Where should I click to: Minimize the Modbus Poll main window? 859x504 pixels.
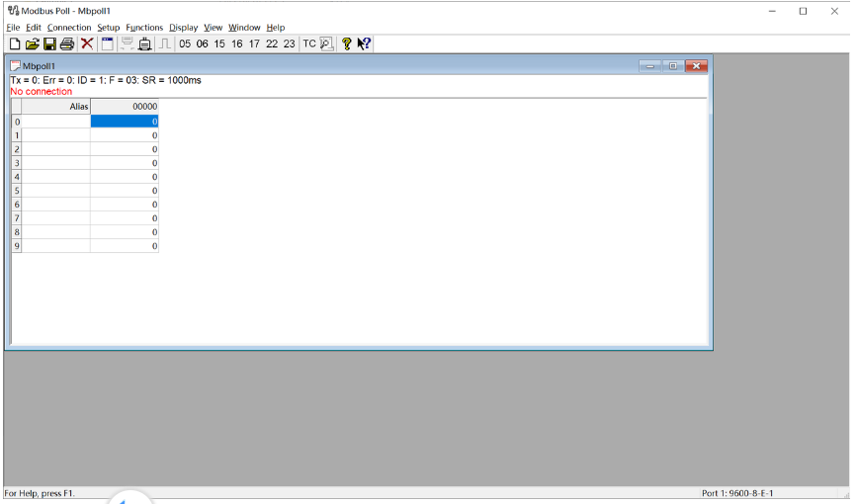click(772, 11)
